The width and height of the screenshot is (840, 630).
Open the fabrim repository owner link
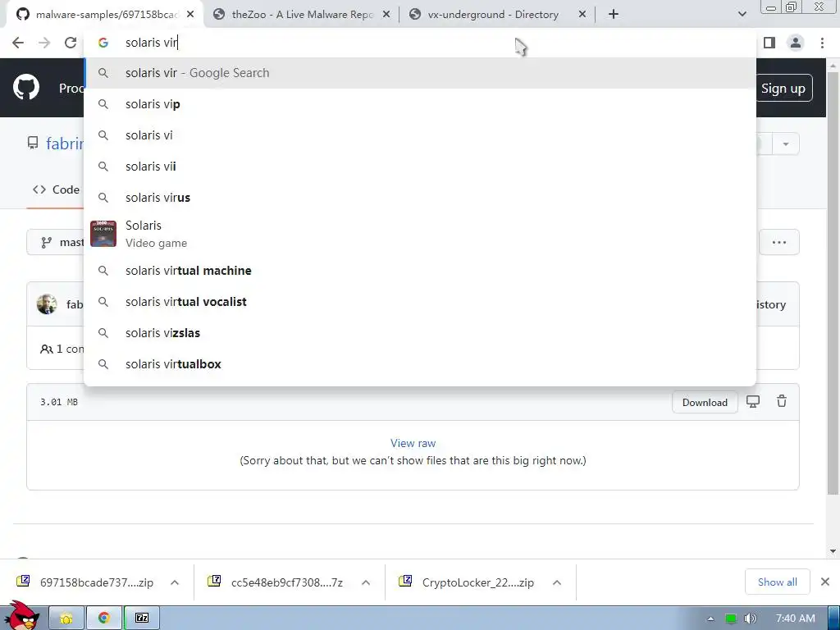pos(65,144)
